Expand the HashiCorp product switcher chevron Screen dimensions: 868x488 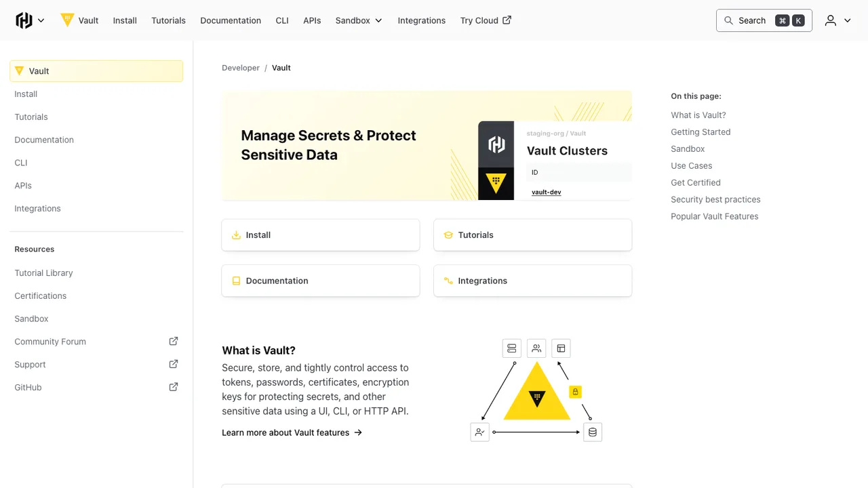pos(41,20)
